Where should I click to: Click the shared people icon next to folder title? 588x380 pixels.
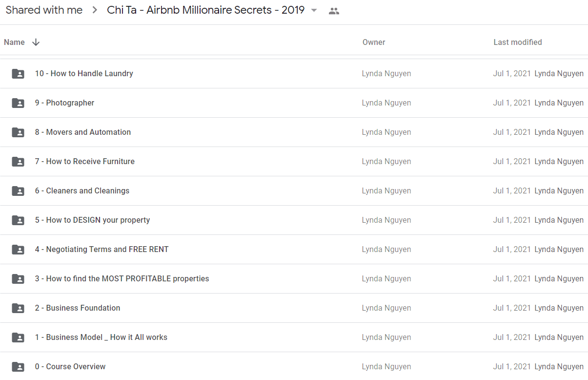click(x=334, y=11)
